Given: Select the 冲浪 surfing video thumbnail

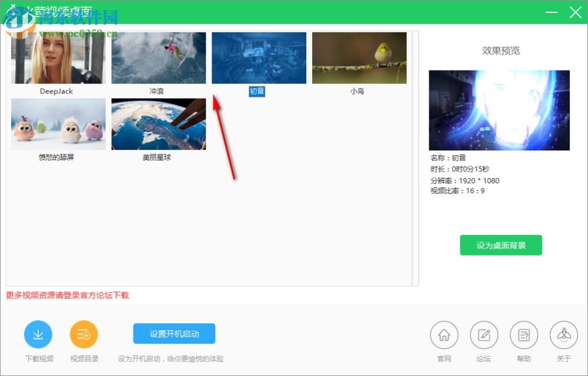Looking at the screenshot, I should pos(158,57).
